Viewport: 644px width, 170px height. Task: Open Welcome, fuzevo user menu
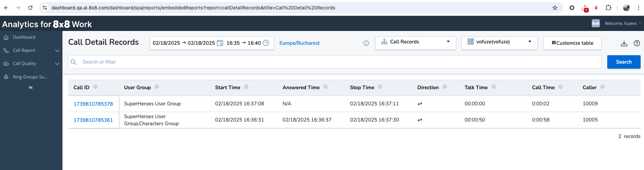click(x=623, y=23)
